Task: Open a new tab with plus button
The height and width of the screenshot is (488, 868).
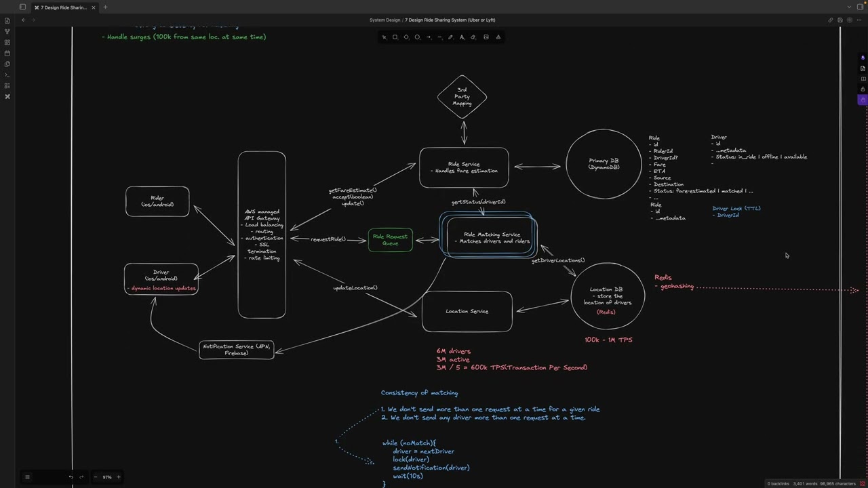Action: [105, 7]
